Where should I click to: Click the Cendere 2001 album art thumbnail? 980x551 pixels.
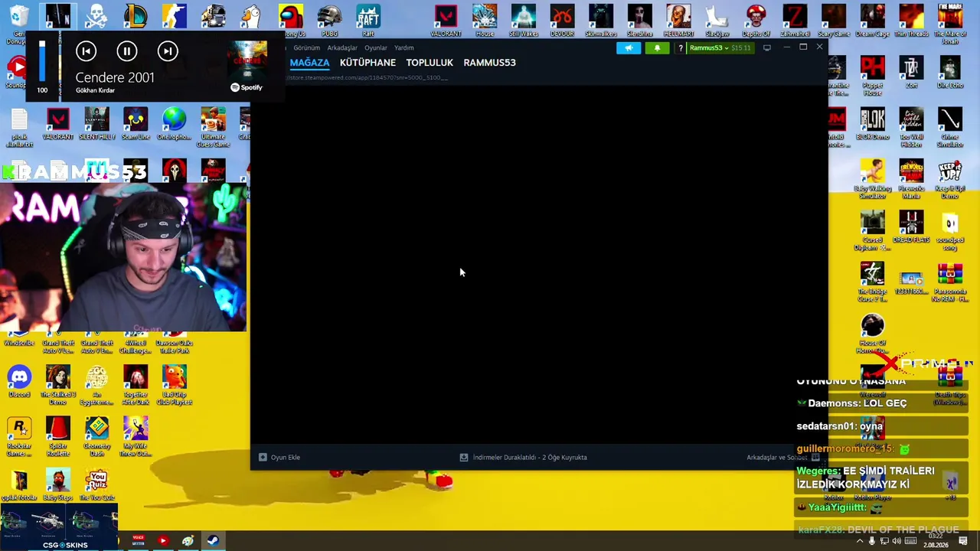click(x=247, y=60)
